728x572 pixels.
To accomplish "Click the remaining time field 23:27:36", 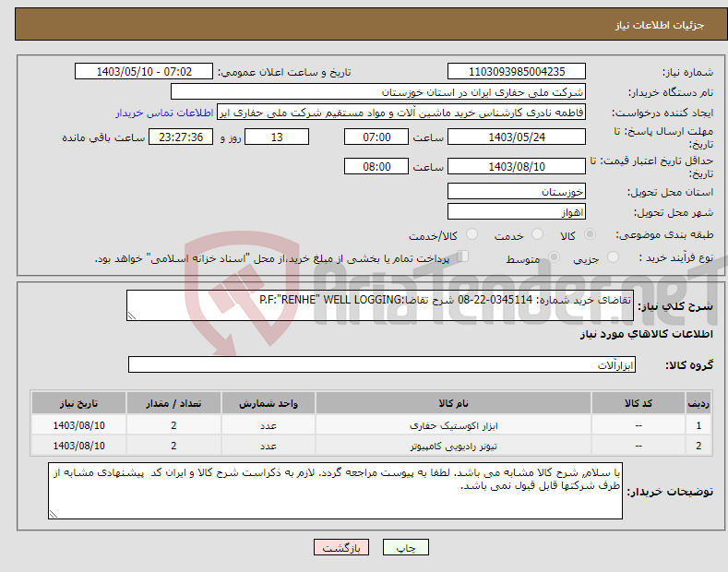I will [x=181, y=137].
